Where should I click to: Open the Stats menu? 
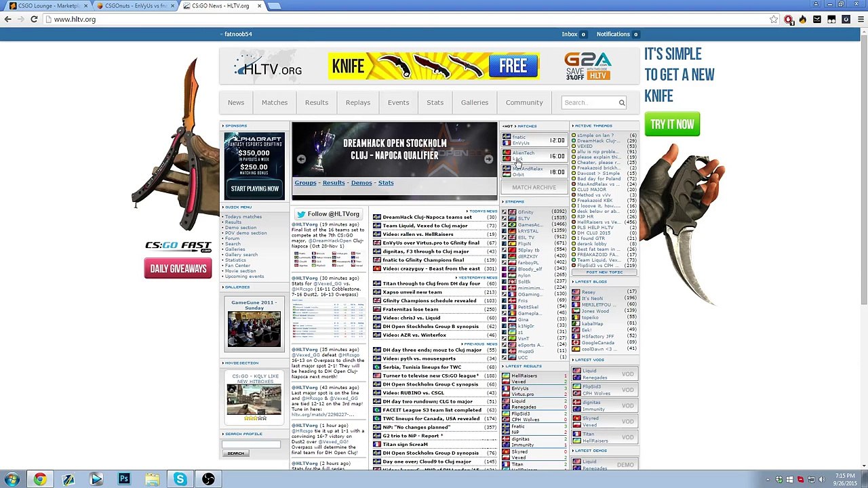435,103
